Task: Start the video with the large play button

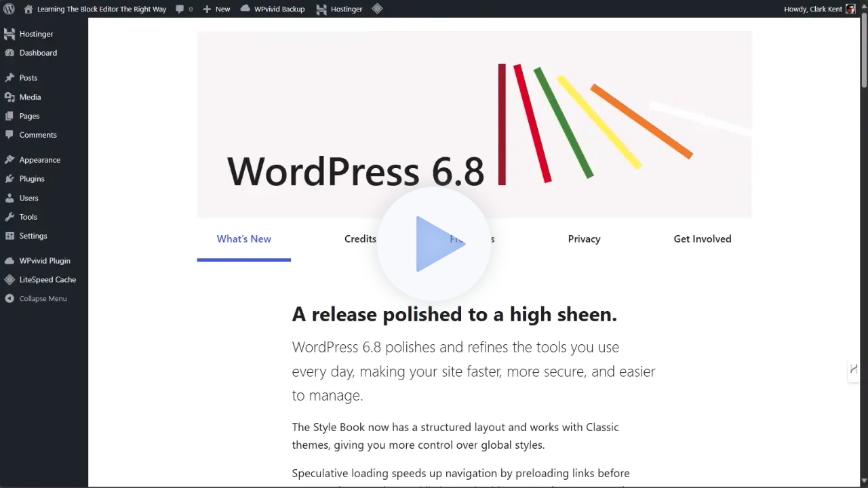Action: point(434,244)
